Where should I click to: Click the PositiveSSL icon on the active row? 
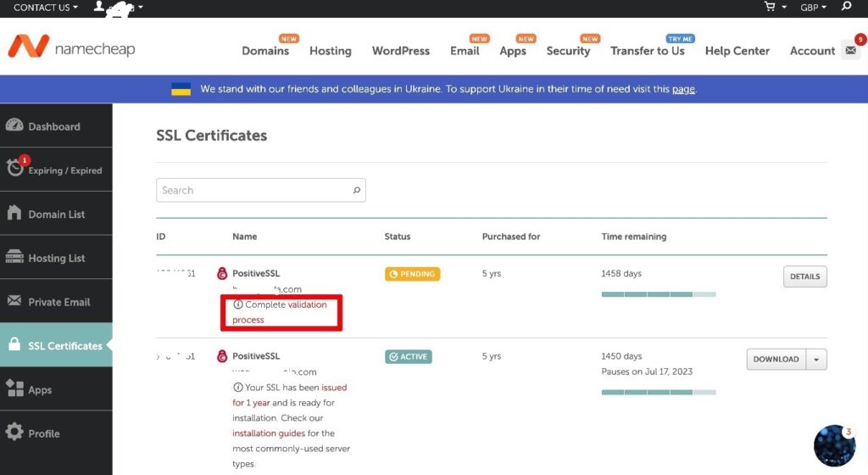(222, 356)
